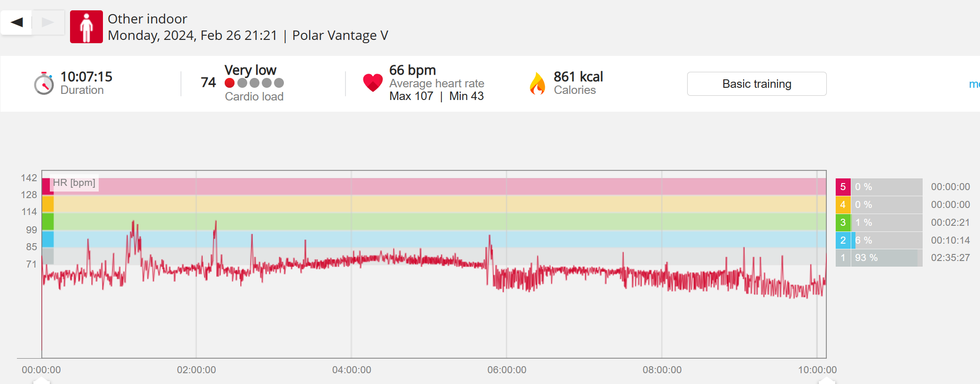Click the 93 % zone 1 bar
The height and width of the screenshot is (384, 980).
pos(884,258)
